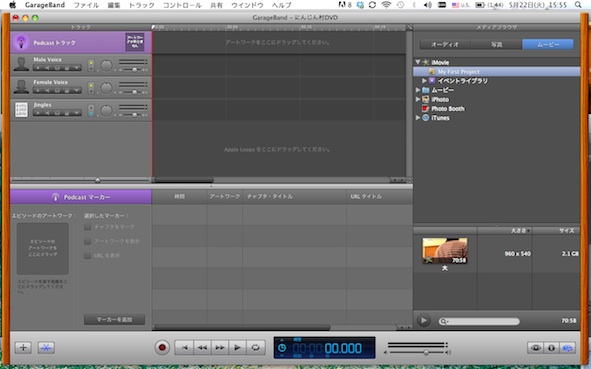Image resolution: width=591 pixels, height=369 pixels.
Task: Click the チャプタ・タイトル column header
Action: 294,196
